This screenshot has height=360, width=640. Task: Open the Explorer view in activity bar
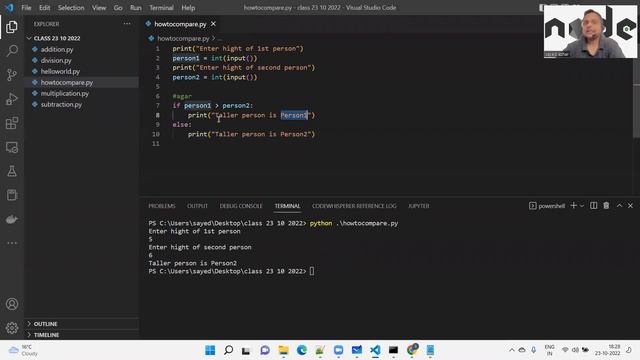12,27
